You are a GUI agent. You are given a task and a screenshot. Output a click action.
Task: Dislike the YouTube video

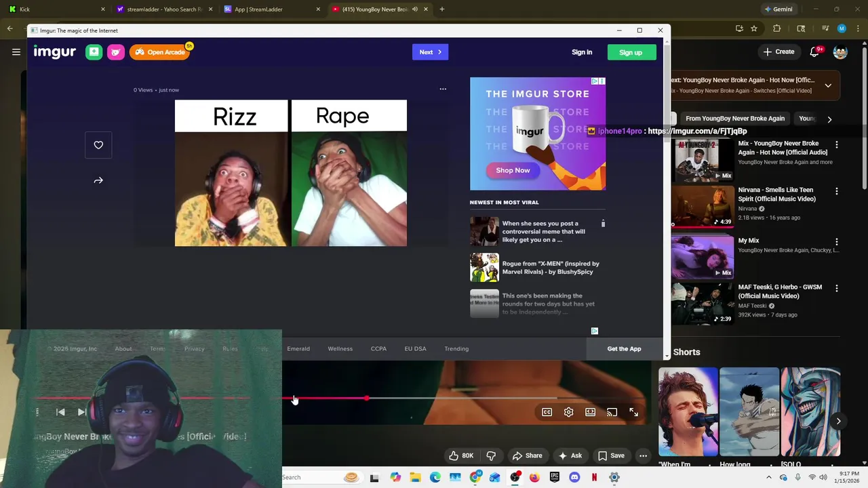pos(491,455)
